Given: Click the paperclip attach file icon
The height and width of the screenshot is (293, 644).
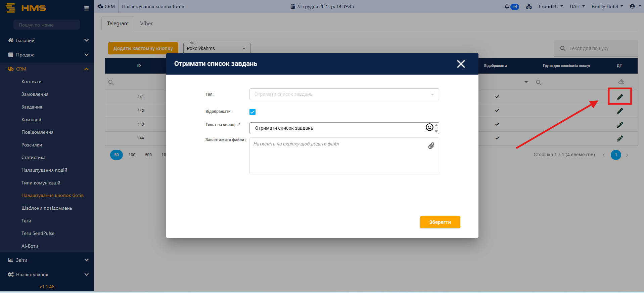Looking at the screenshot, I should tap(431, 145).
